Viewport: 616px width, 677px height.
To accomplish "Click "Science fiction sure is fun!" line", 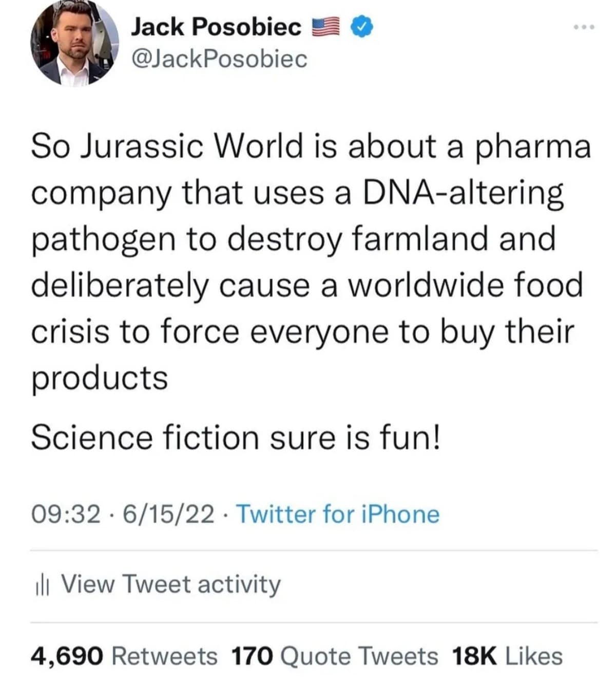I will (x=235, y=438).
